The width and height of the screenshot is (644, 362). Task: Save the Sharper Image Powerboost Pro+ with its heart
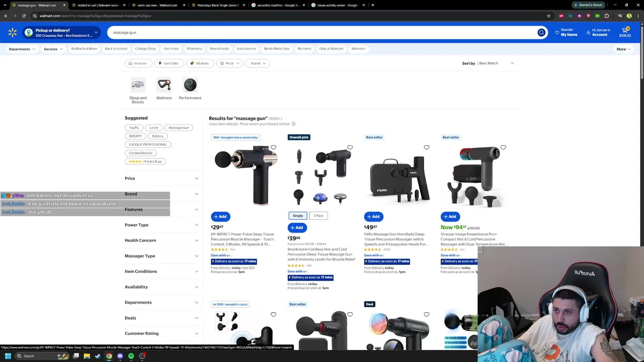click(503, 148)
